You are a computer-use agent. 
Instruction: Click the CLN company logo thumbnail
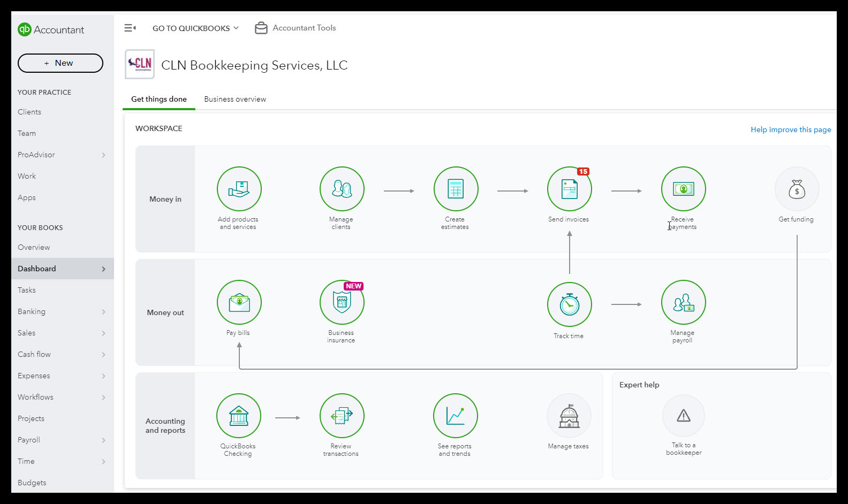click(140, 65)
